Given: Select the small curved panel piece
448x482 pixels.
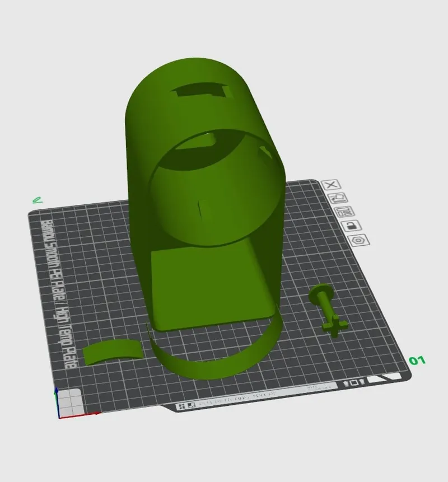Looking at the screenshot, I should (x=113, y=352).
